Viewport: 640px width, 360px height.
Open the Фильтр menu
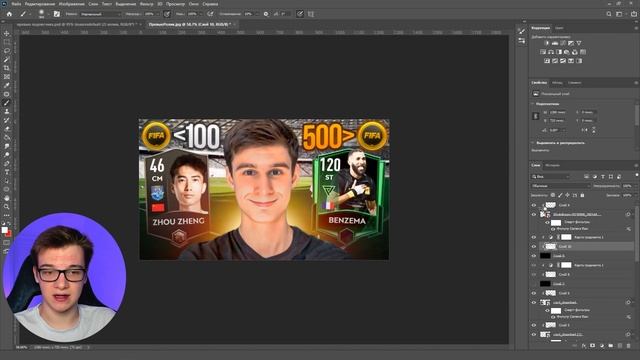(x=147, y=4)
